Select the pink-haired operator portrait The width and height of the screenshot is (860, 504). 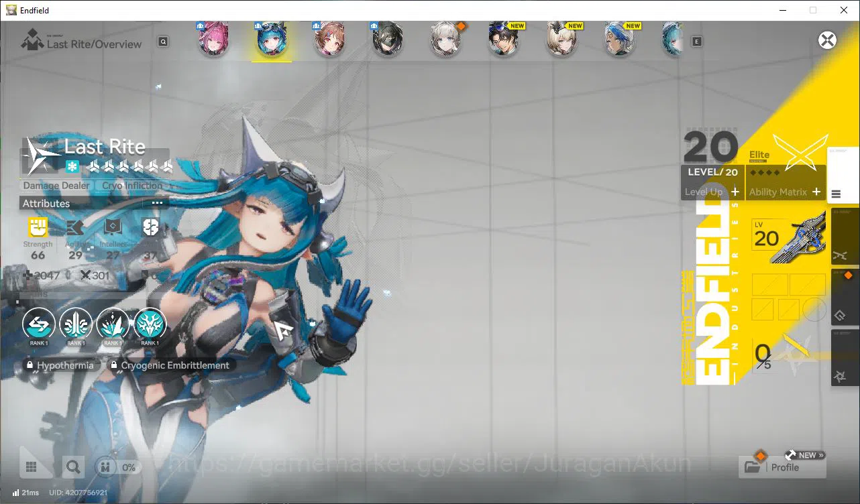[x=213, y=40]
